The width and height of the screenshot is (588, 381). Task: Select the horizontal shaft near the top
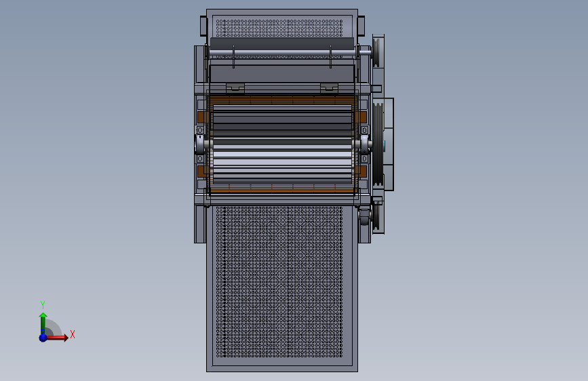click(289, 53)
